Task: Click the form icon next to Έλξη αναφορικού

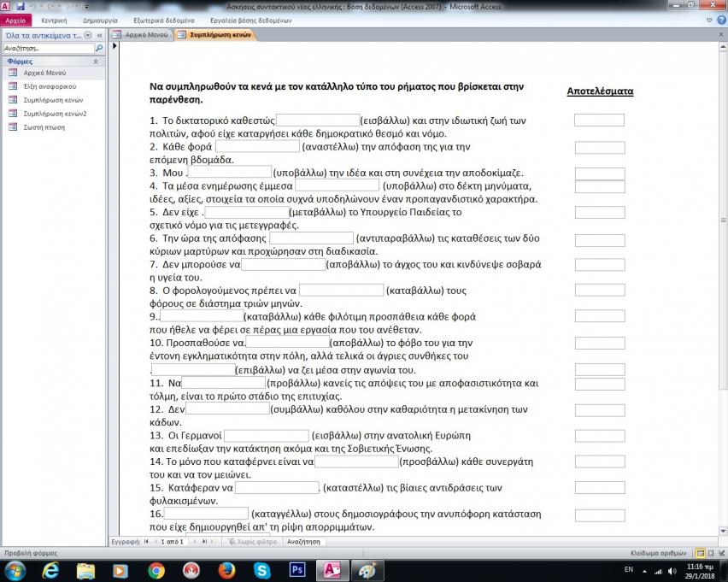Action: (x=13, y=86)
